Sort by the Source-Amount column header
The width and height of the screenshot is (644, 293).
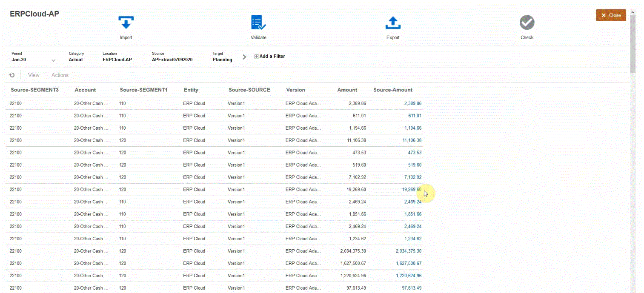click(392, 90)
